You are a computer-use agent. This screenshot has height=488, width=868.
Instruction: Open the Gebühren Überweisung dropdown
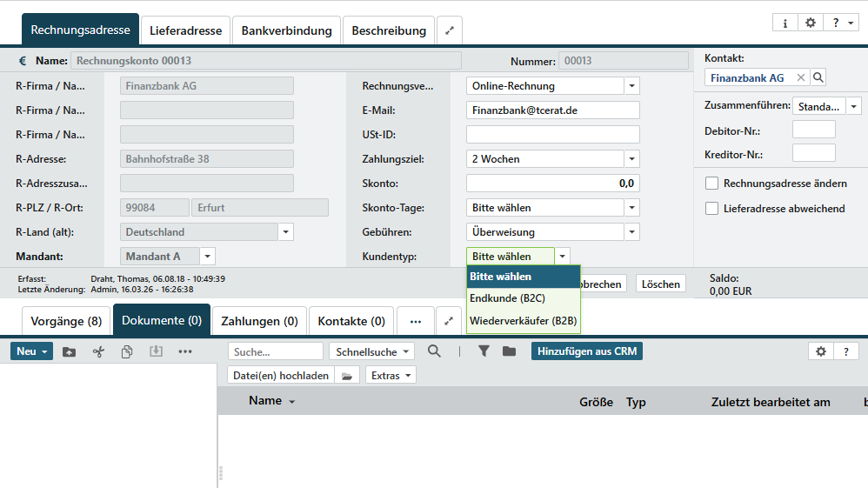(x=631, y=232)
